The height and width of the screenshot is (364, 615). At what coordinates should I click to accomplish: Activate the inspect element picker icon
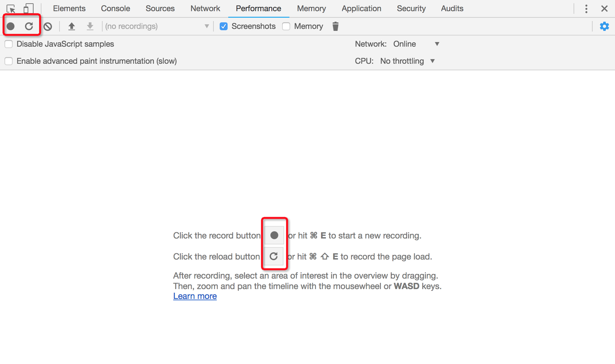pos(11,9)
